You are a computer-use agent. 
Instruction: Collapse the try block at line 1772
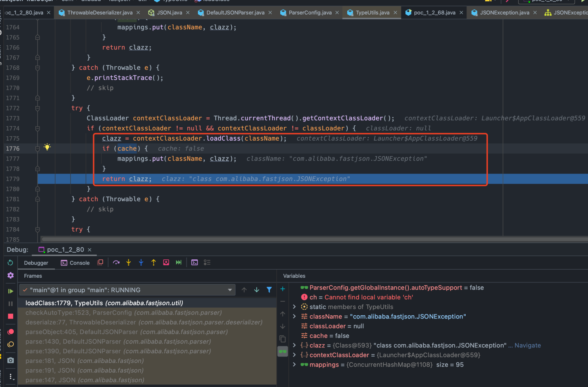click(38, 108)
